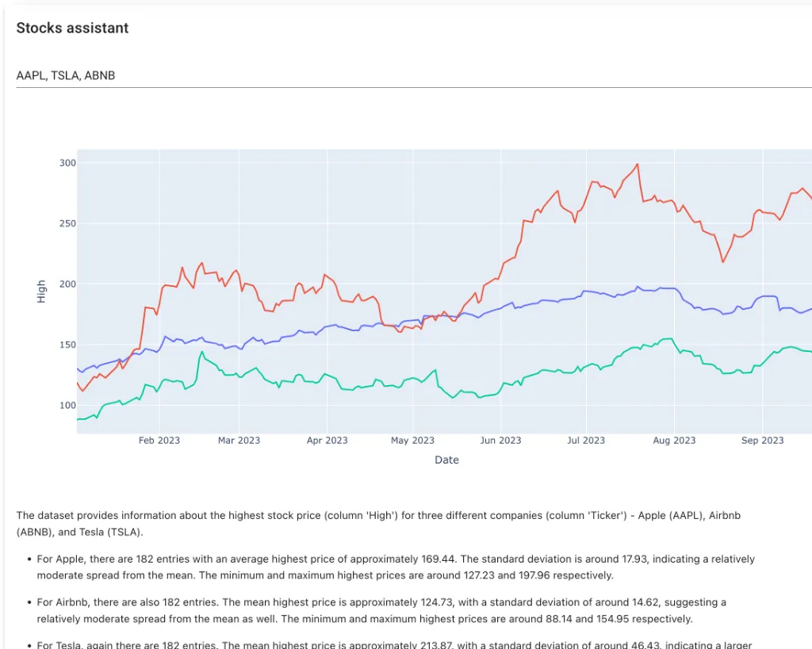Click the red Tesla line peak near 300
Viewport: 812px width, 649px height.
637,165
